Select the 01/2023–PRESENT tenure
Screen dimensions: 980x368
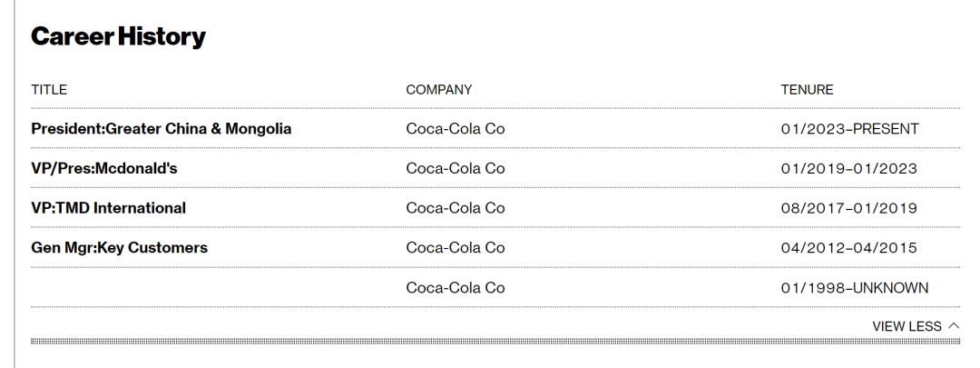pos(849,129)
